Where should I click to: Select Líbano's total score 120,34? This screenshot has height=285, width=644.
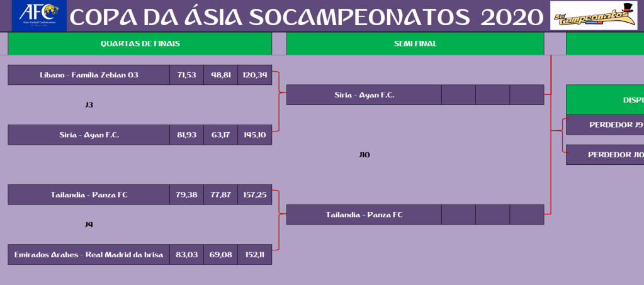point(254,75)
